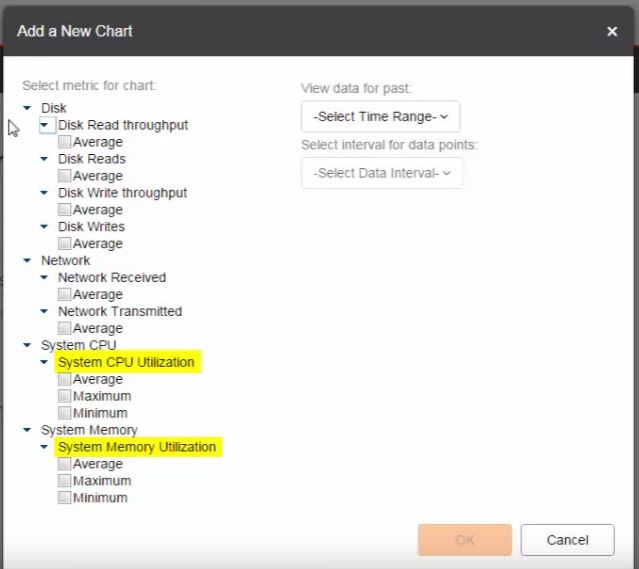Viewport: 639px width, 569px height.
Task: Select the Network Received label
Action: [112, 278]
